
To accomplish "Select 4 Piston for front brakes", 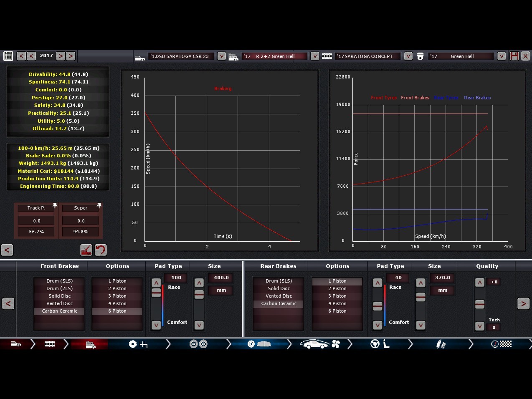I will 117,303.
